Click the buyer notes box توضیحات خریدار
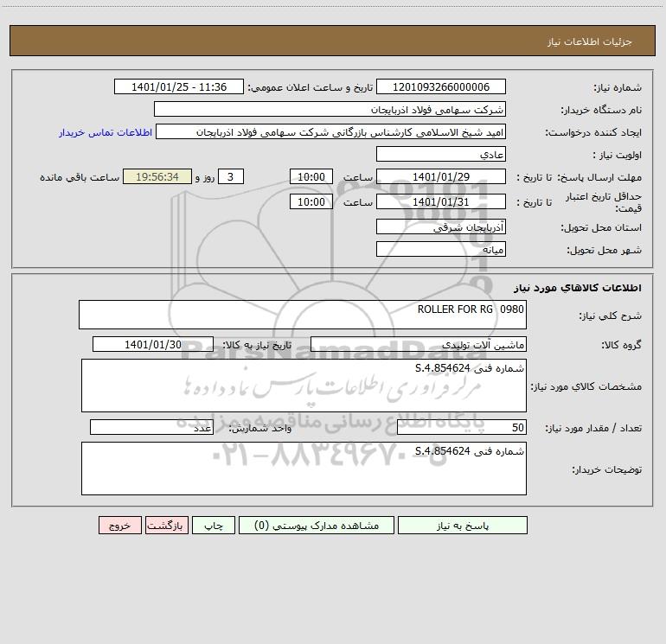This screenshot has height=644, width=666. click(x=304, y=469)
